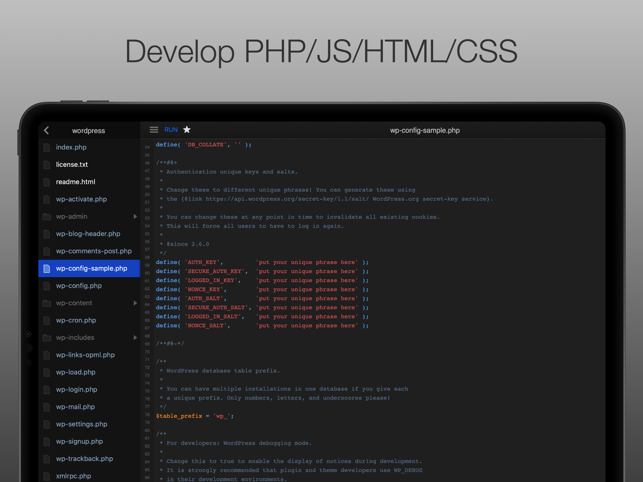Place cursor on 'NONCE_SALT' define line

pyautogui.click(x=262, y=325)
